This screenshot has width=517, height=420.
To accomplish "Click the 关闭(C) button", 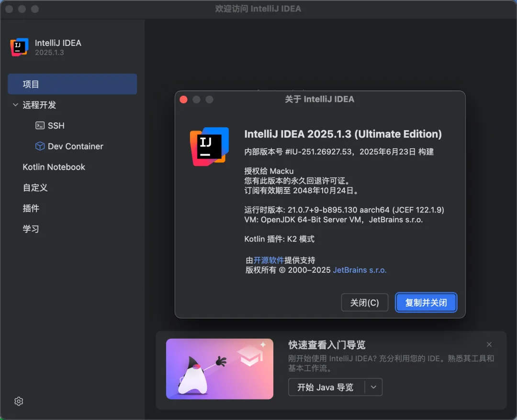I will [x=364, y=302].
